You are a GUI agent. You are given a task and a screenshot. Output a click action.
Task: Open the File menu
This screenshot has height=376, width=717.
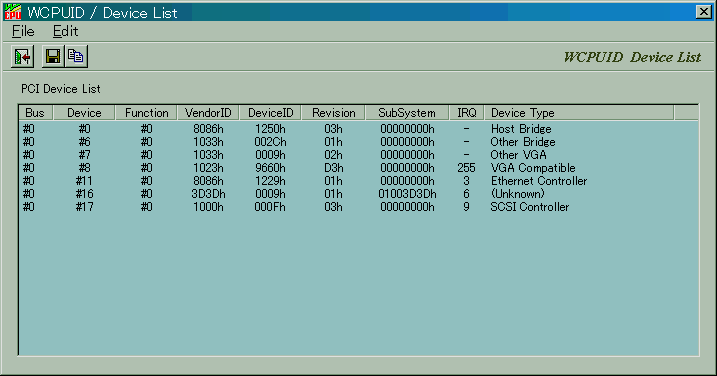pyautogui.click(x=23, y=31)
